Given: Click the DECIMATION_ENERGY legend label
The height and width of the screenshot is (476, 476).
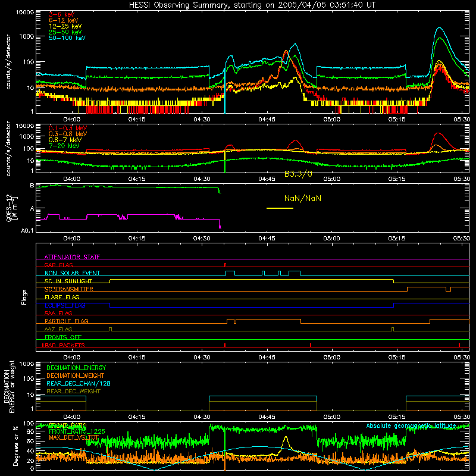Looking at the screenshot, I should tap(76, 368).
